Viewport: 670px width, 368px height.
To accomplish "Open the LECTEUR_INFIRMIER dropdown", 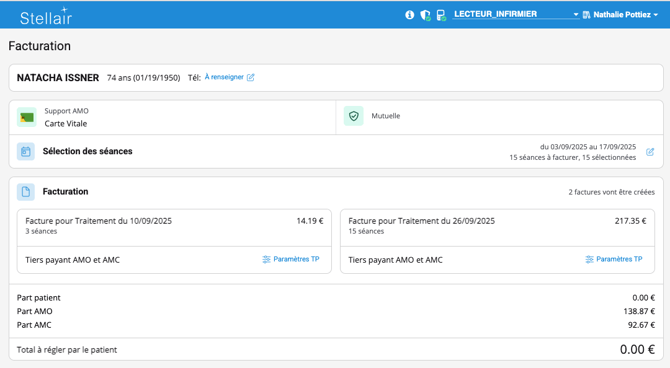I will (516, 15).
